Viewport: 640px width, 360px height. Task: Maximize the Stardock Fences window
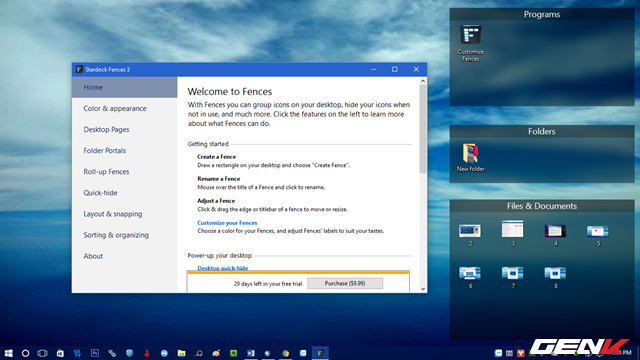[395, 69]
